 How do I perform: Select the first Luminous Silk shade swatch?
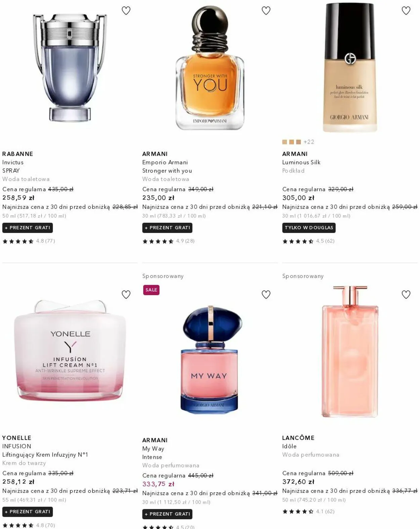[285, 142]
